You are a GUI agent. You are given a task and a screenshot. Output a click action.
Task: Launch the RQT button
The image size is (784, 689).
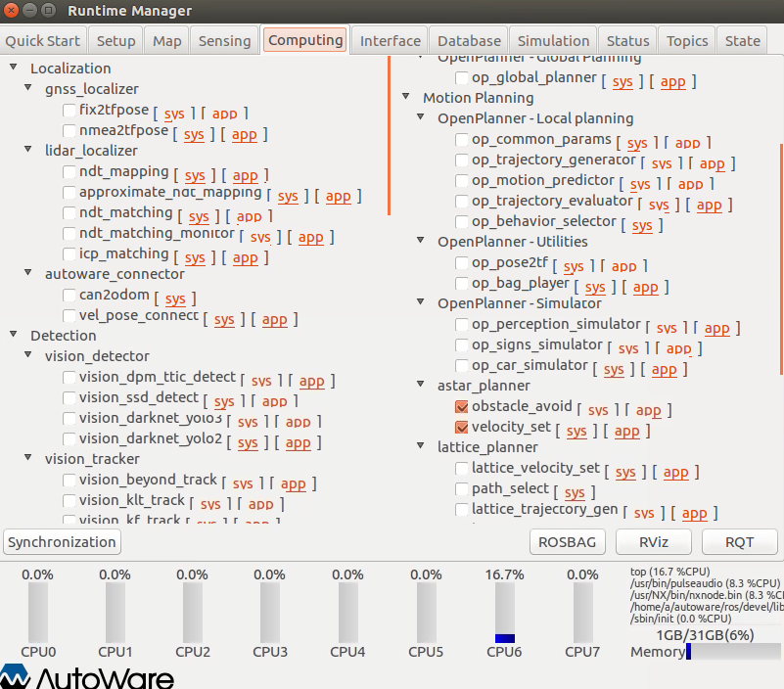point(740,542)
